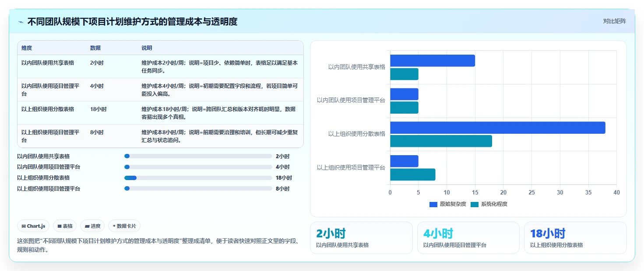The height and width of the screenshot is (271, 644).
Task: Toggle the 系统化程度 legend swatch
Action: [x=475, y=204]
